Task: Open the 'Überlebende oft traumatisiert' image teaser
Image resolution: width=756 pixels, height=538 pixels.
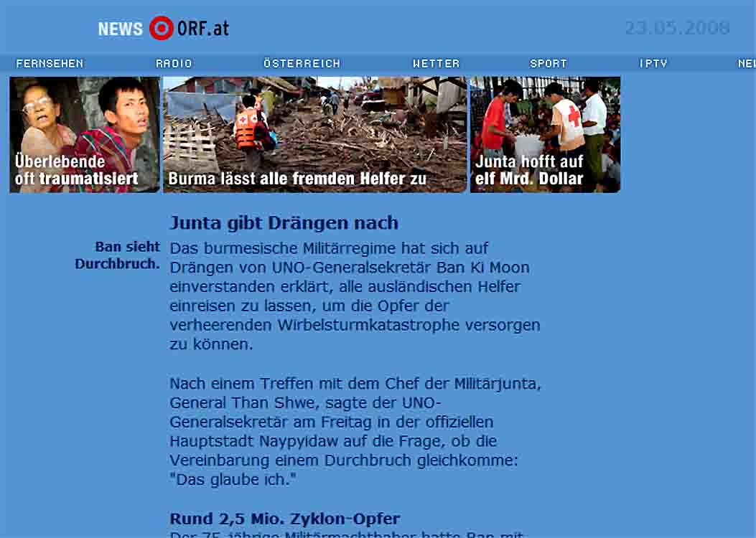Action: [x=85, y=135]
